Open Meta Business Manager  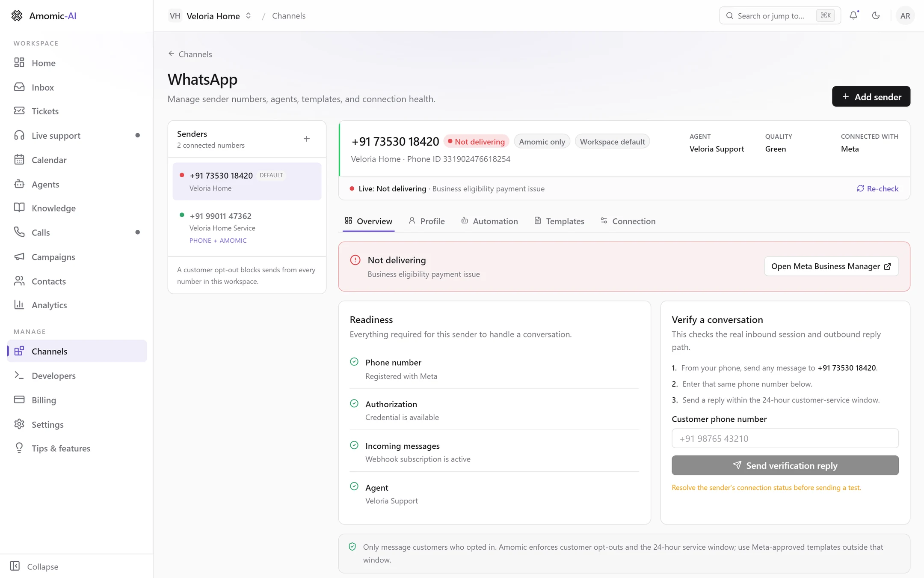(x=831, y=266)
